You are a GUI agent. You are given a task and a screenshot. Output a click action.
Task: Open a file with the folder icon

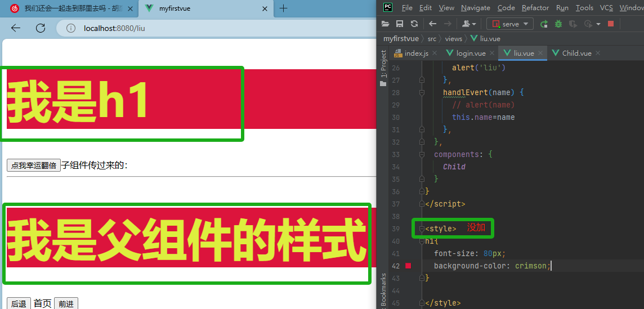(385, 24)
